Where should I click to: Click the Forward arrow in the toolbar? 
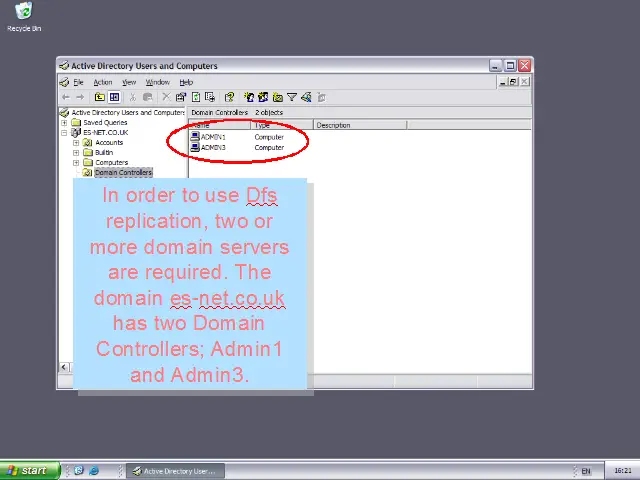coord(80,97)
